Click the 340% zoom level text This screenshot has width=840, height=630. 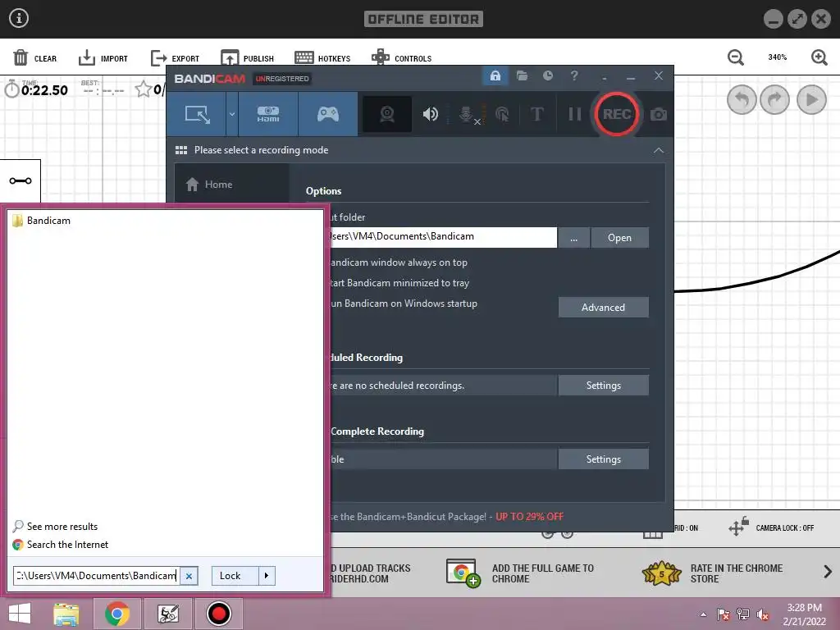click(778, 57)
